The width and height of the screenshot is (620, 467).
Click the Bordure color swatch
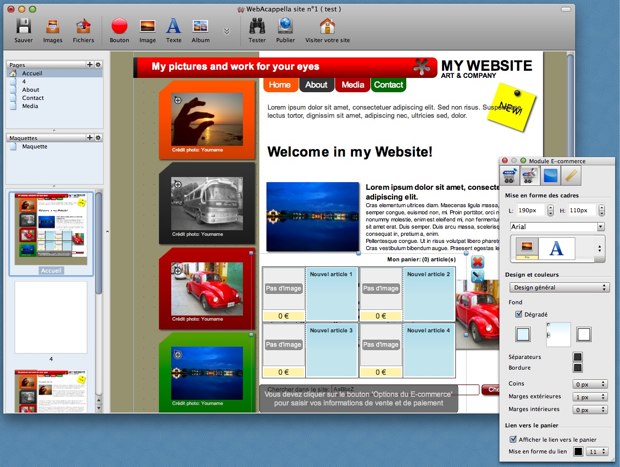click(577, 368)
